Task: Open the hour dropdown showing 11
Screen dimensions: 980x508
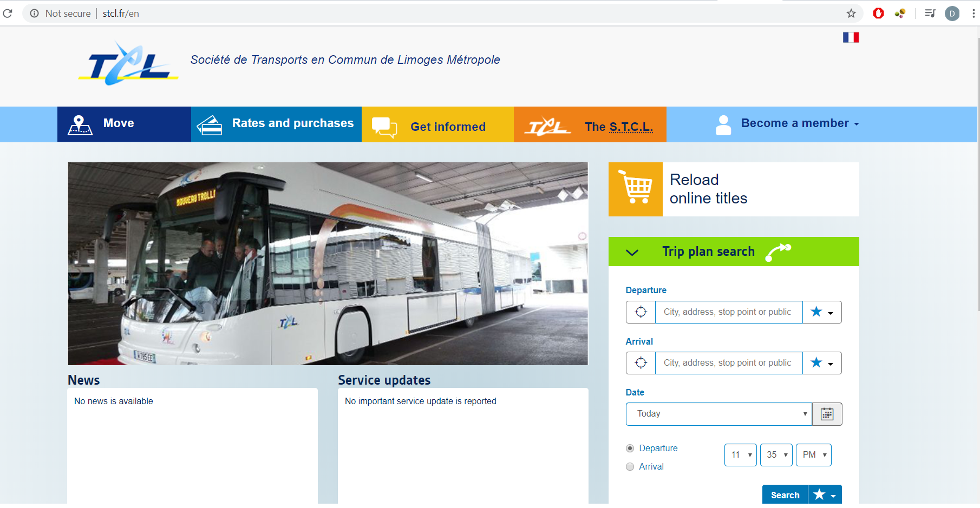Action: tap(741, 455)
